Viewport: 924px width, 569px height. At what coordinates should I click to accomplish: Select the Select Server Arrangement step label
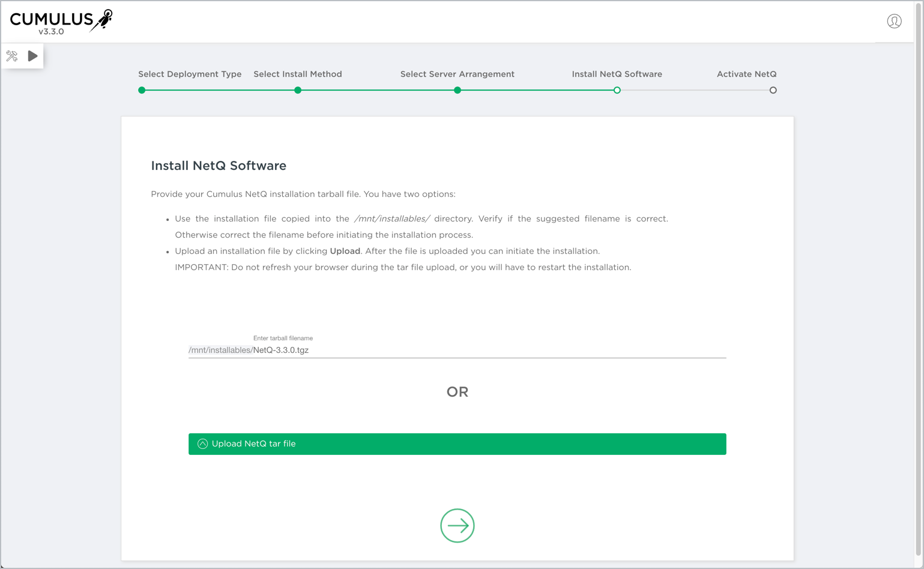457,74
